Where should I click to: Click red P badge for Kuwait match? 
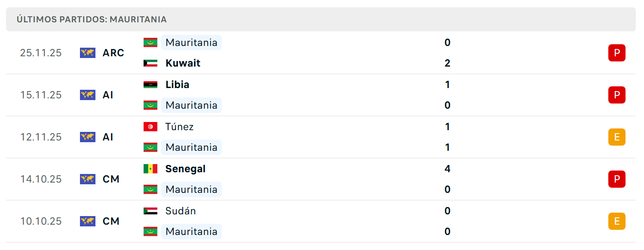(x=616, y=53)
